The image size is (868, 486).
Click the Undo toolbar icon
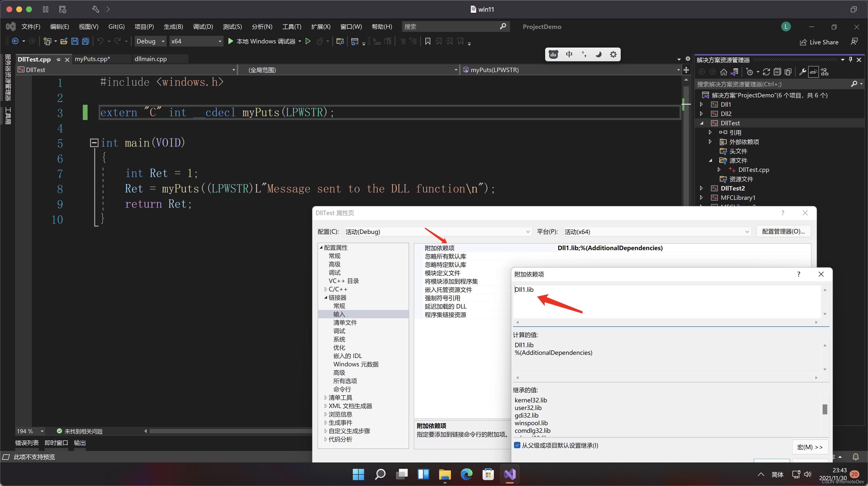[100, 41]
